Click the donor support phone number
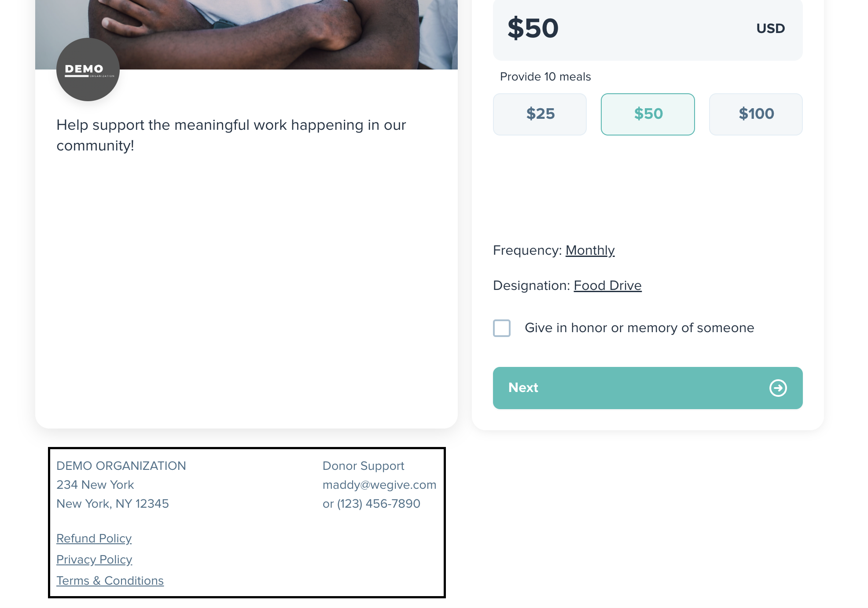Image resolution: width=868 pixels, height=608 pixels. coord(379,504)
